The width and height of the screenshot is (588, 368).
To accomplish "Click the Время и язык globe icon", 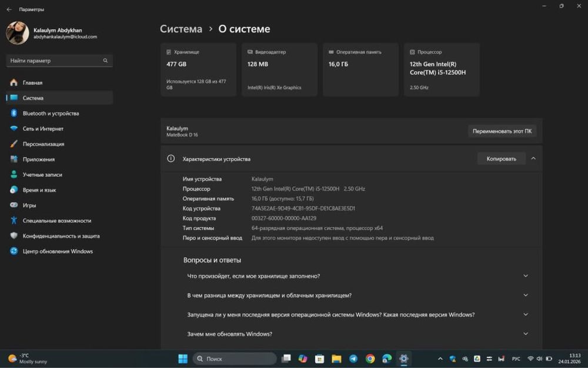I will (x=14, y=190).
